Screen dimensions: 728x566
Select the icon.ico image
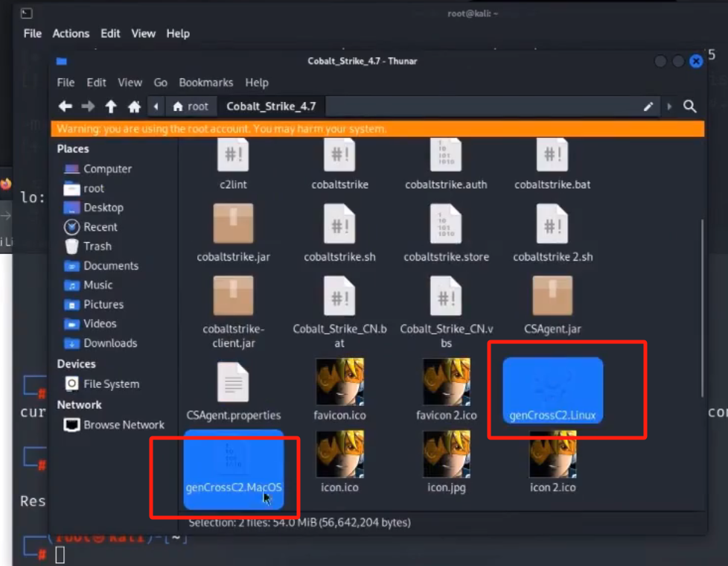(340, 462)
